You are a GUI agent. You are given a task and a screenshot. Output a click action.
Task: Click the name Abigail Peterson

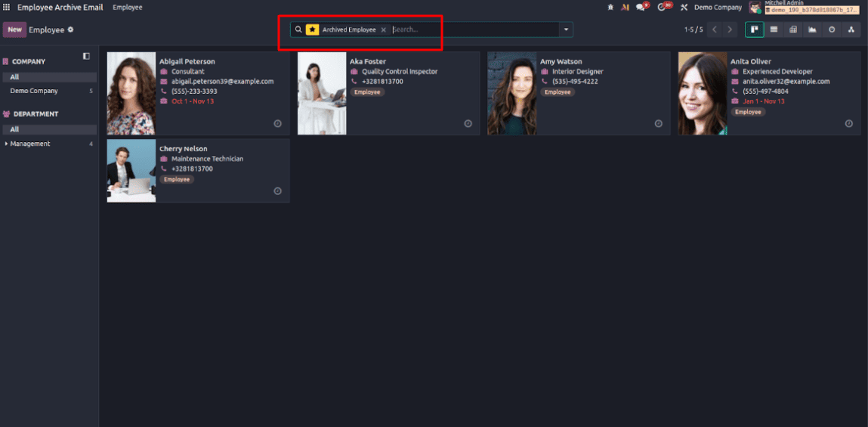[187, 61]
